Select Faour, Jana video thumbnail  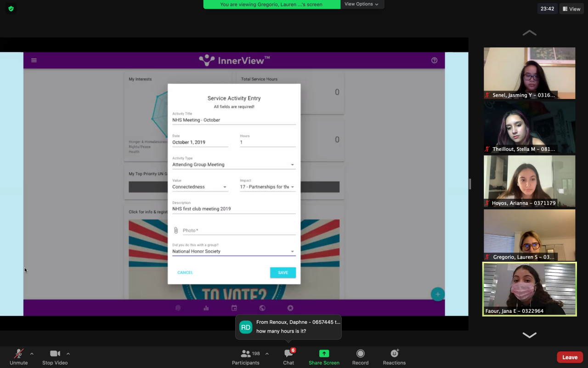(530, 289)
